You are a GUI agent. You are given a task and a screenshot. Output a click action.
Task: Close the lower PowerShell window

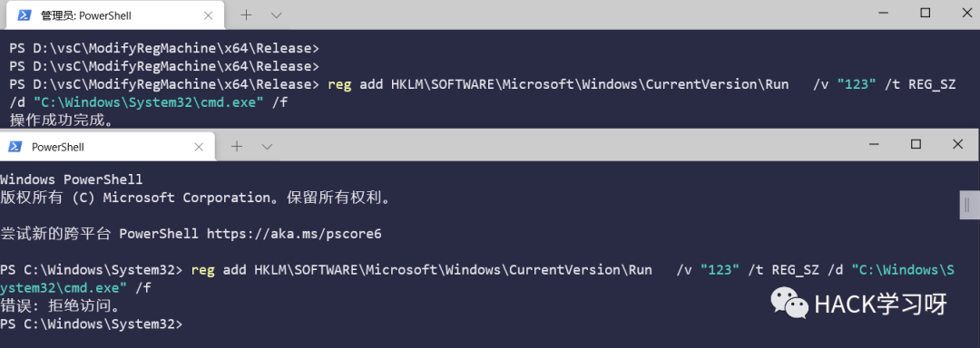click(957, 144)
